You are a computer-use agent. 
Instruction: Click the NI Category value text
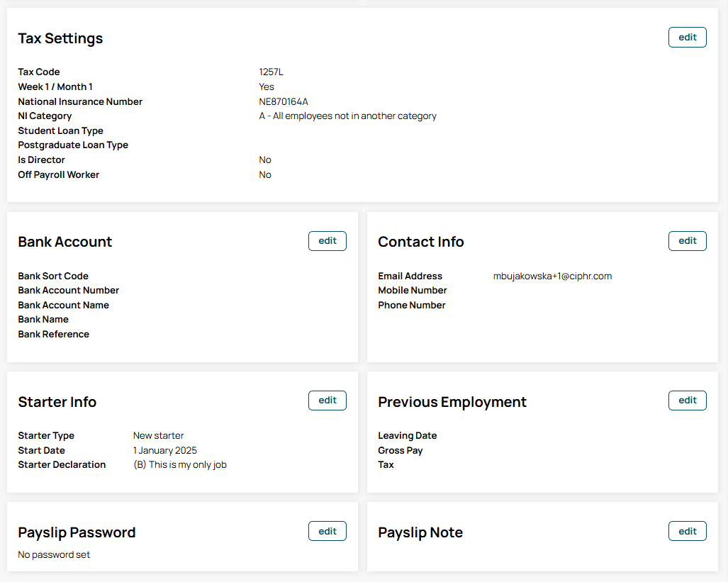[347, 116]
